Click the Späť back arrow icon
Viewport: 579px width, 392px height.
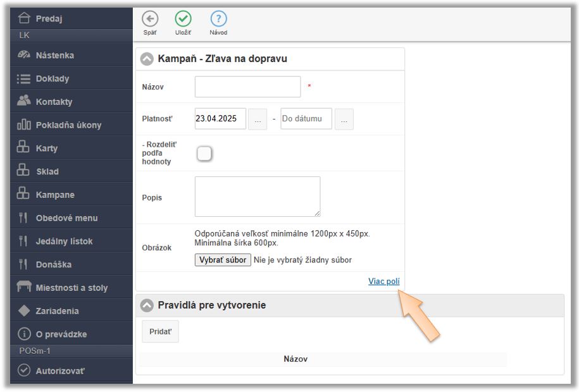click(x=150, y=20)
